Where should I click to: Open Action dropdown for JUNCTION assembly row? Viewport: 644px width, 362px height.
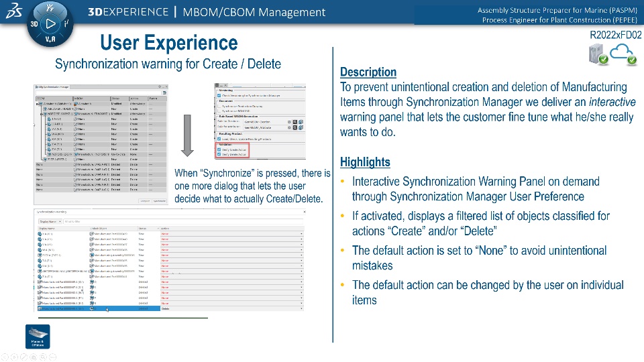coord(301,271)
